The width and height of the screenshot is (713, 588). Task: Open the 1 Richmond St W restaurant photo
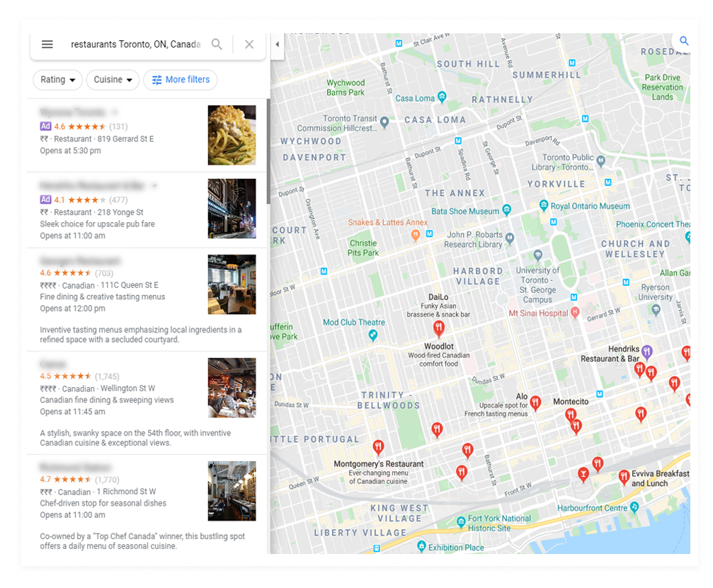point(232,491)
